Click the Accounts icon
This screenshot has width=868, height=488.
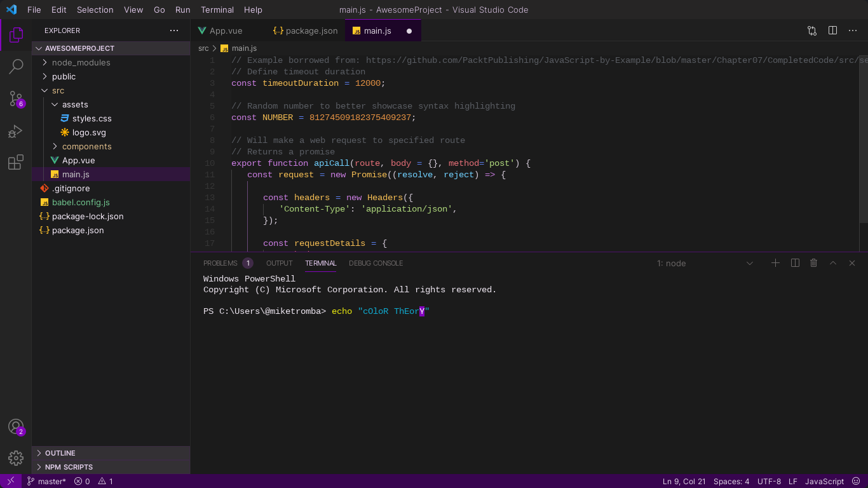pos(16,426)
